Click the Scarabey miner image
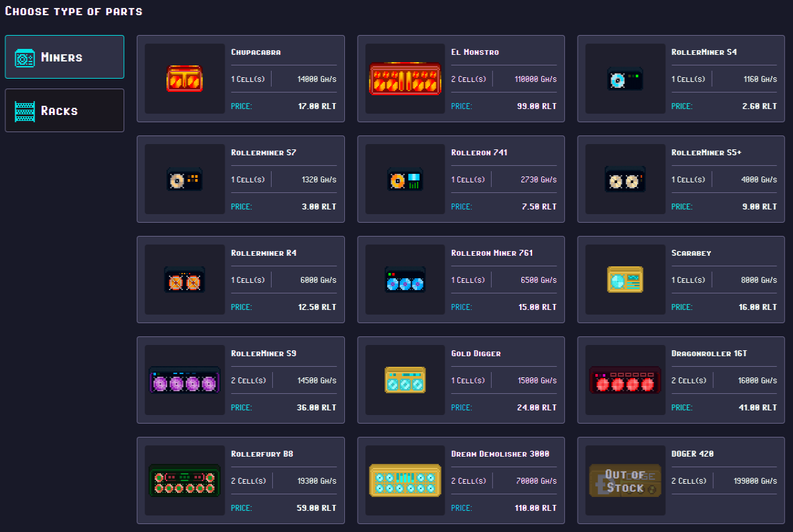This screenshot has width=793, height=532. (625, 280)
